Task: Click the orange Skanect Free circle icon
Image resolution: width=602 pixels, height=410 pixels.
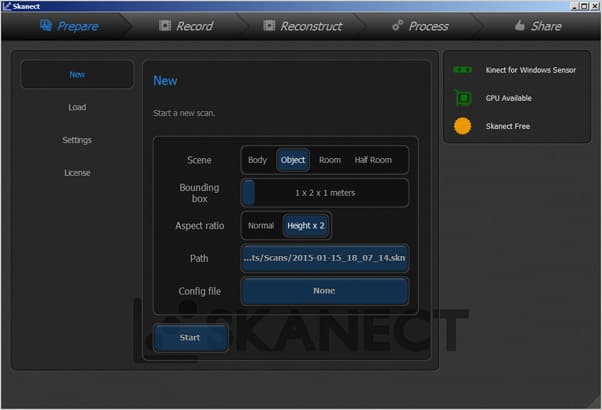Action: [x=462, y=126]
